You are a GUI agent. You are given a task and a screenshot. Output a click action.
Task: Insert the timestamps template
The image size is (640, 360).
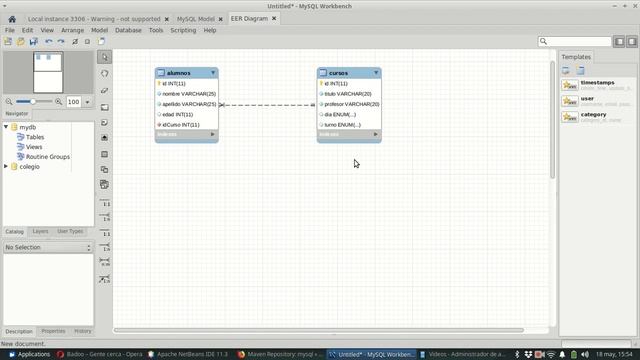tap(596, 85)
